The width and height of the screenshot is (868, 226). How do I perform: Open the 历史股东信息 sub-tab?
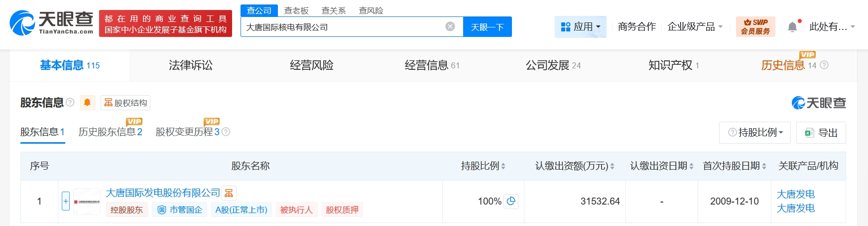click(x=110, y=132)
